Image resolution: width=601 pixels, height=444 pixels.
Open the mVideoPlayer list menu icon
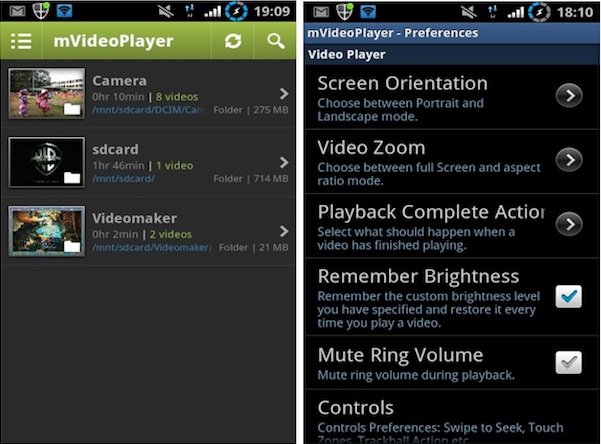click(21, 41)
